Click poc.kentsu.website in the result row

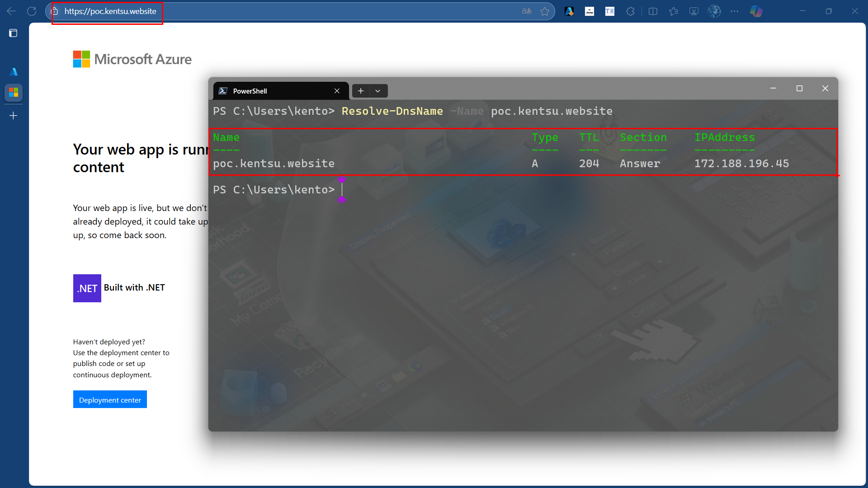pos(274,164)
